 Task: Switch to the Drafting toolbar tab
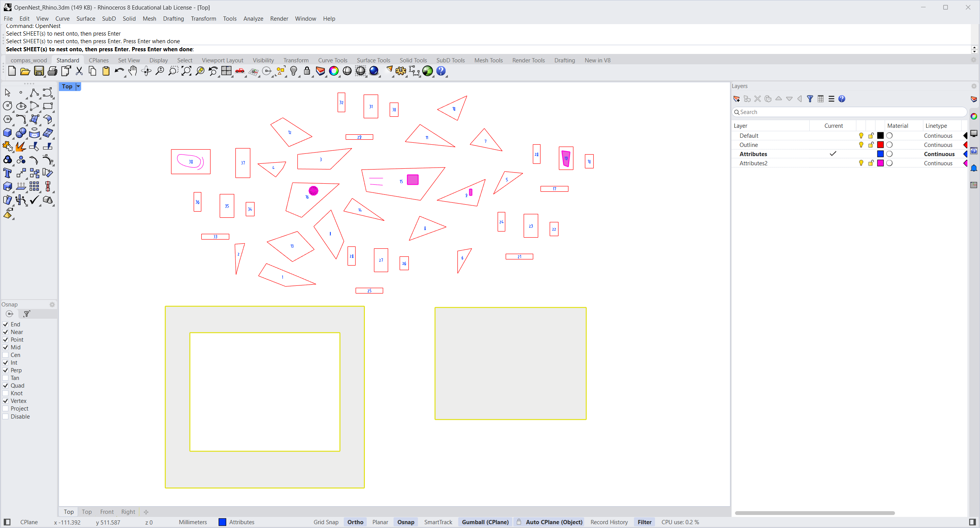(565, 60)
